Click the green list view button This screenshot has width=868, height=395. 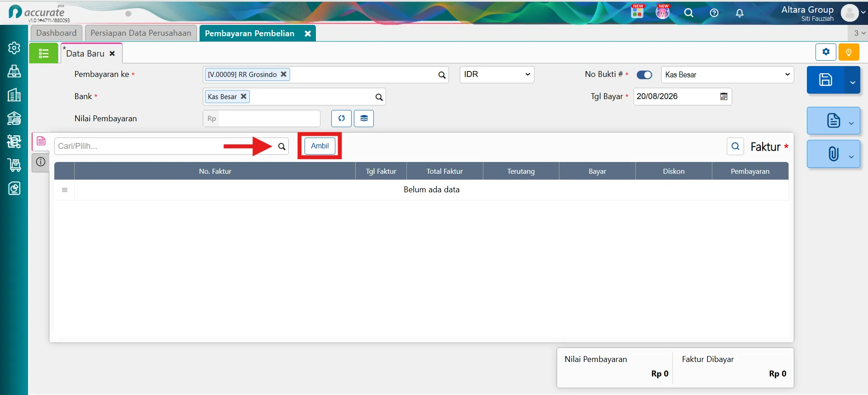44,53
